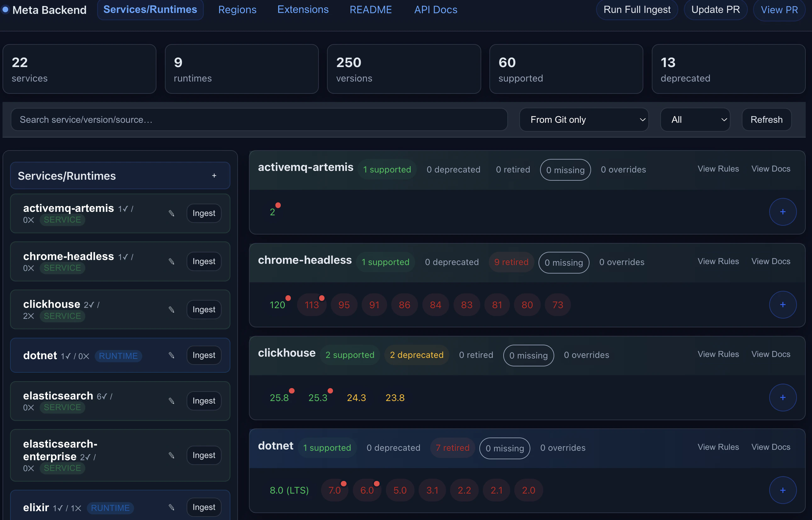Screen dimensions: 812x520
Task: Click the Run Full Ingest button
Action: pyautogui.click(x=637, y=10)
